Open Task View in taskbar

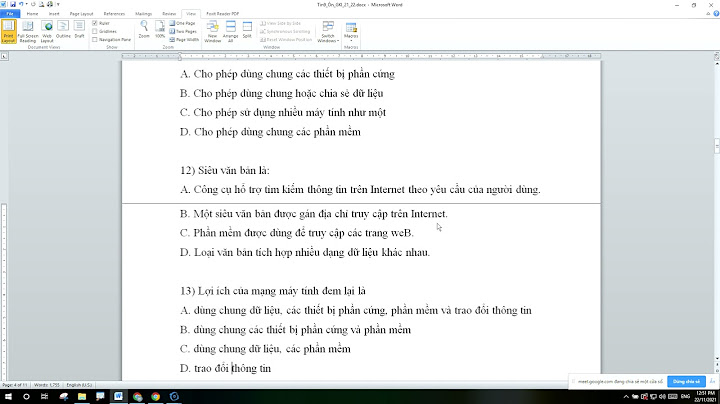(45, 396)
